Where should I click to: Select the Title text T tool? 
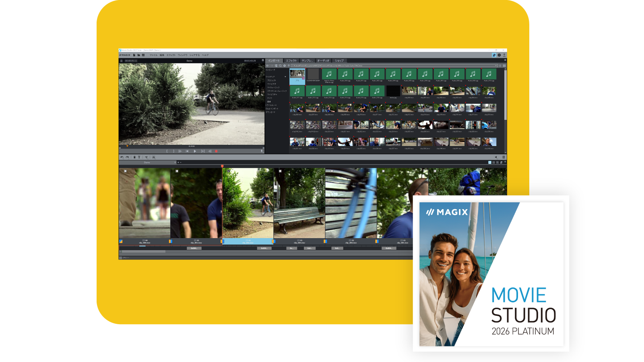point(139,157)
